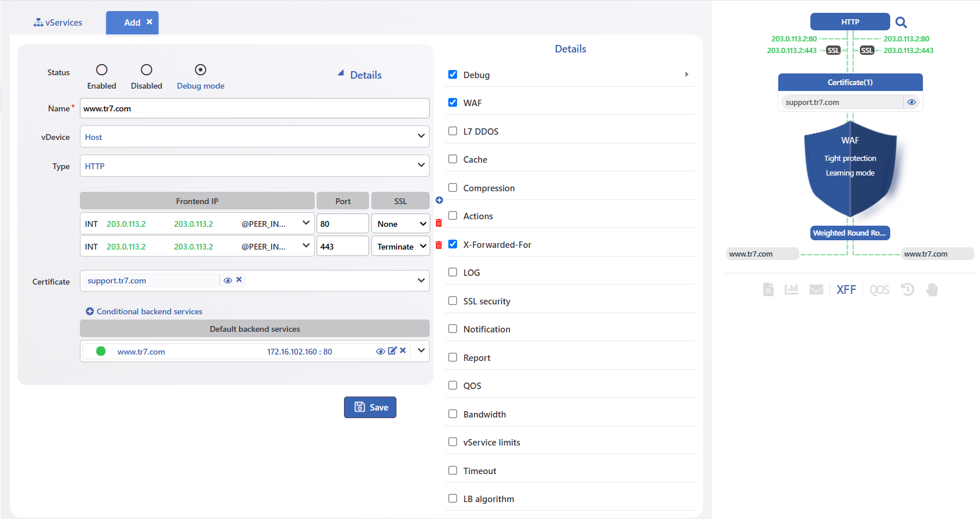This screenshot has height=519, width=980.
Task: Enable the QOS checkbox
Action: pyautogui.click(x=452, y=385)
